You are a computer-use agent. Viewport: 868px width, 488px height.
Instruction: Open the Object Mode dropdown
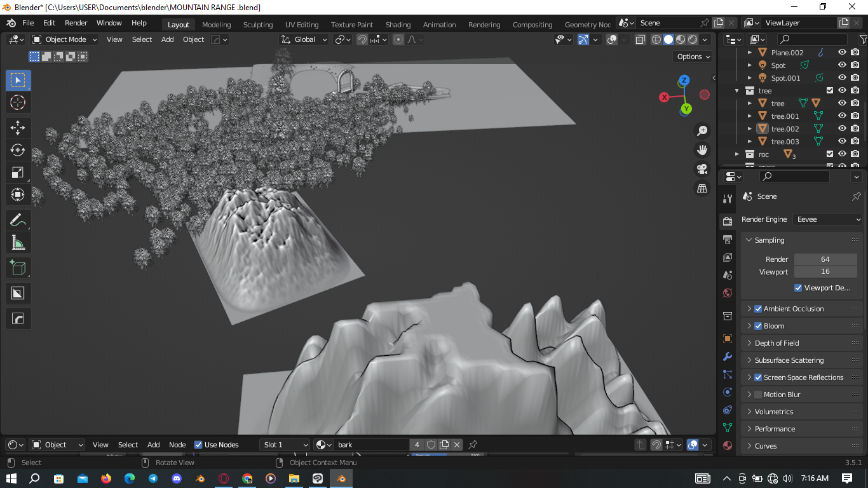[65, 39]
